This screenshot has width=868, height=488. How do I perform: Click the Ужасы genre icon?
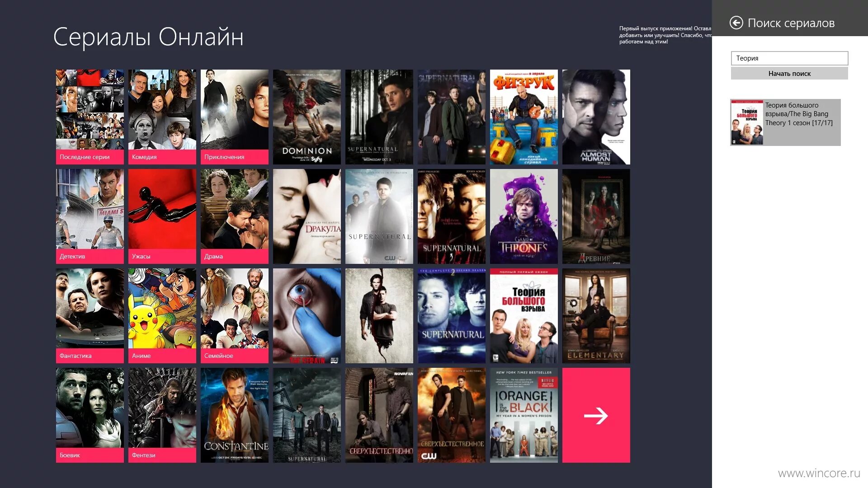pyautogui.click(x=161, y=216)
